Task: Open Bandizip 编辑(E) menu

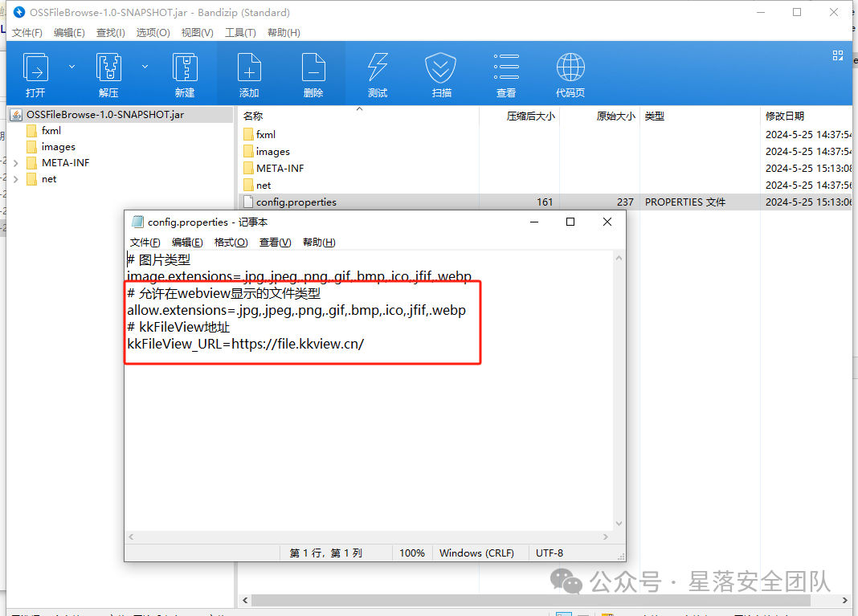Action: 70,33
